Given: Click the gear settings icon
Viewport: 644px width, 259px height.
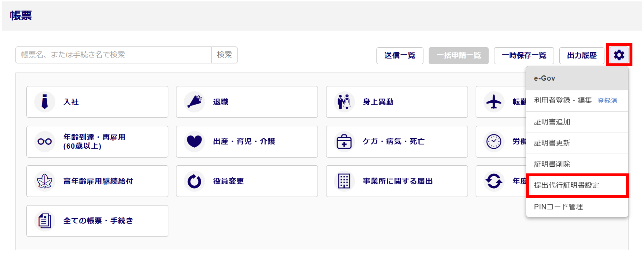Looking at the screenshot, I should [619, 55].
